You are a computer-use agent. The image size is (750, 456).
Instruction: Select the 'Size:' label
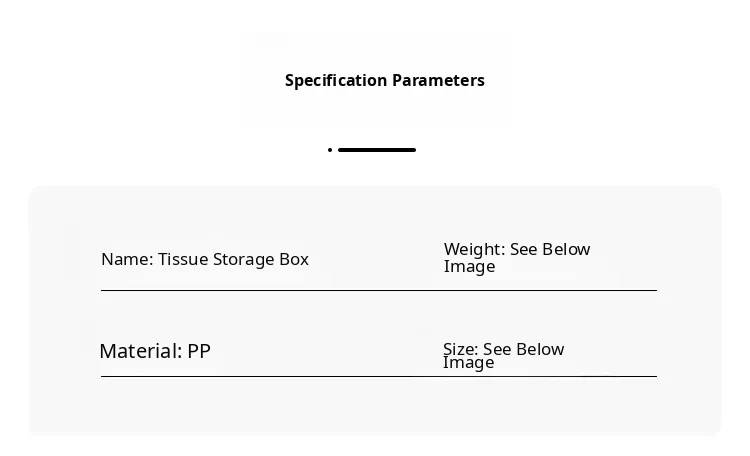[461, 349]
